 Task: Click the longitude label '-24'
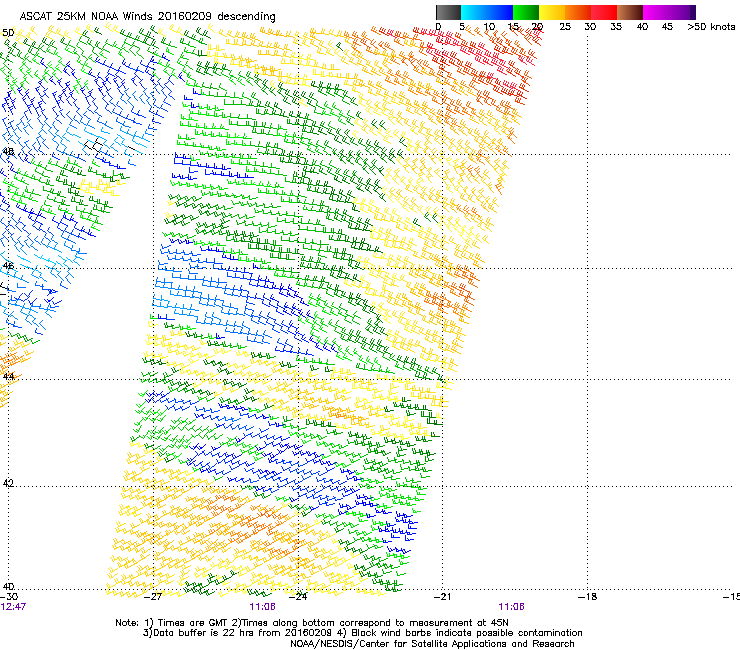point(298,597)
